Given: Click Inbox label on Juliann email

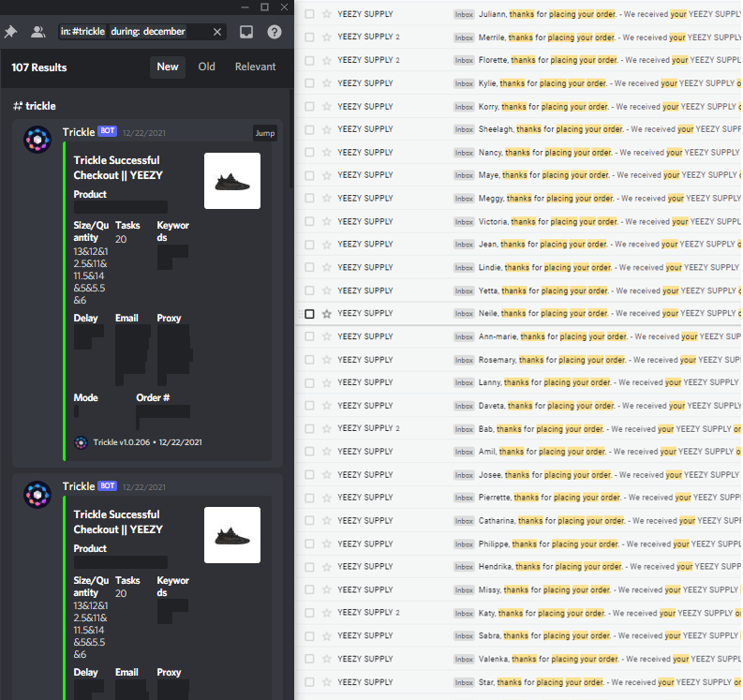Looking at the screenshot, I should [464, 15].
